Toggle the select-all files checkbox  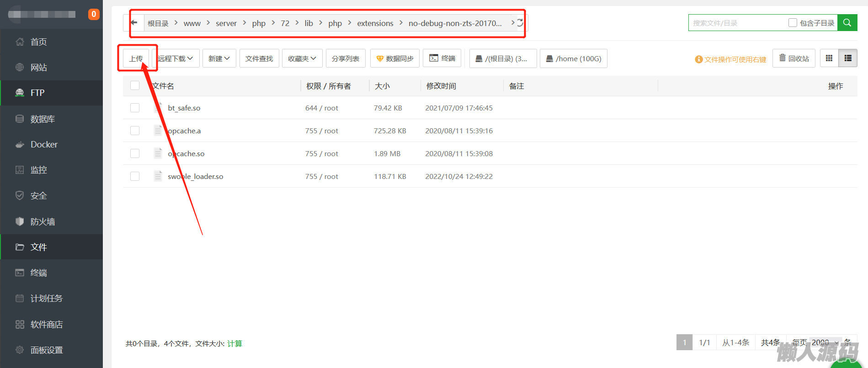(x=135, y=86)
